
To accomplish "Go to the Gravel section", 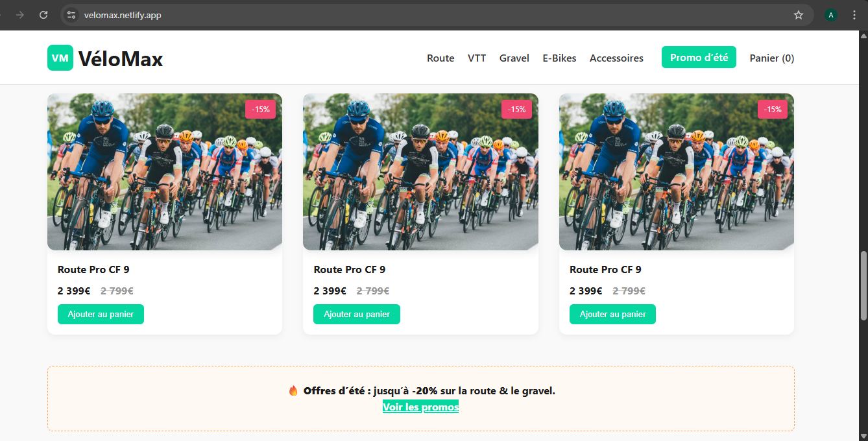I will (514, 58).
